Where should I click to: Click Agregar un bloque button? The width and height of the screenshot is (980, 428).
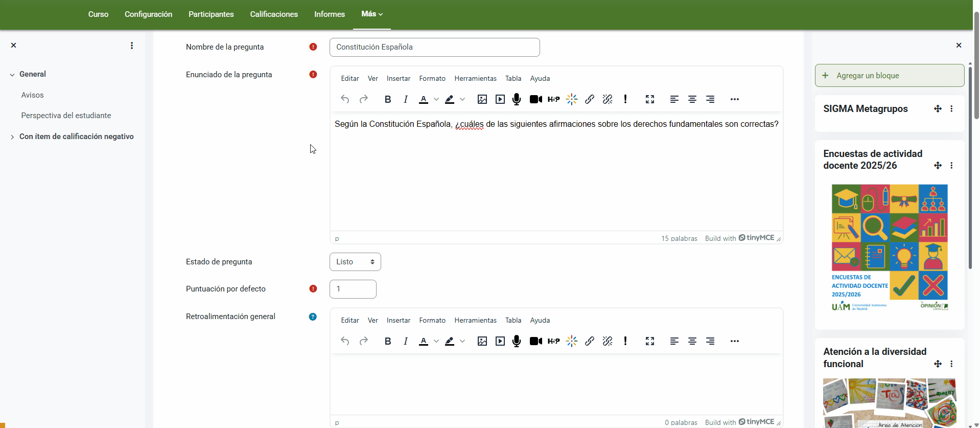point(889,76)
